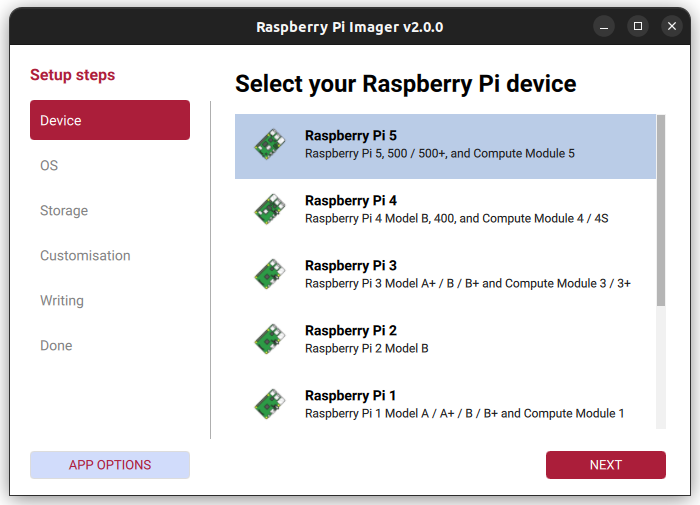Select Raspberry Pi 2 Model B description
The width and height of the screenshot is (700, 505).
coord(366,348)
